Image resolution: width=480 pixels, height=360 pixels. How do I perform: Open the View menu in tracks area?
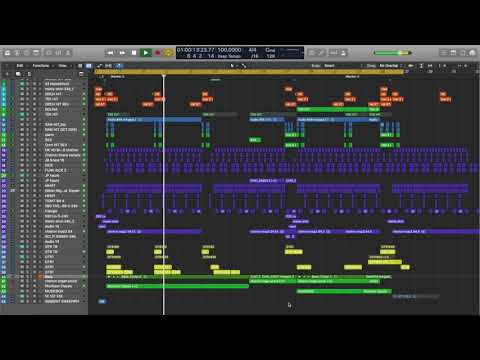point(63,66)
